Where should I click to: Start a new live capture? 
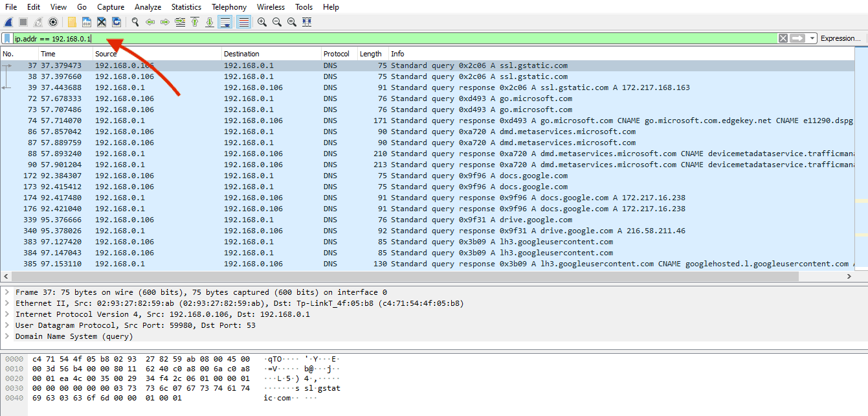(x=8, y=21)
